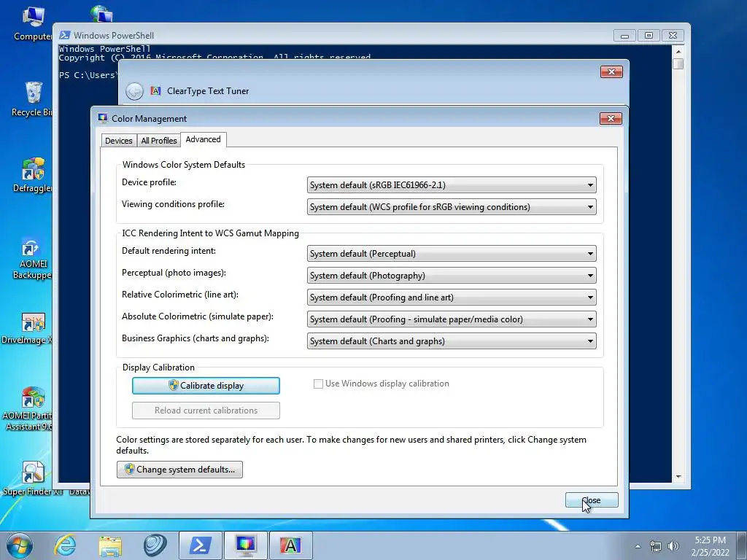Click the Calibrate display button
The width and height of the screenshot is (747, 560).
[x=206, y=386]
